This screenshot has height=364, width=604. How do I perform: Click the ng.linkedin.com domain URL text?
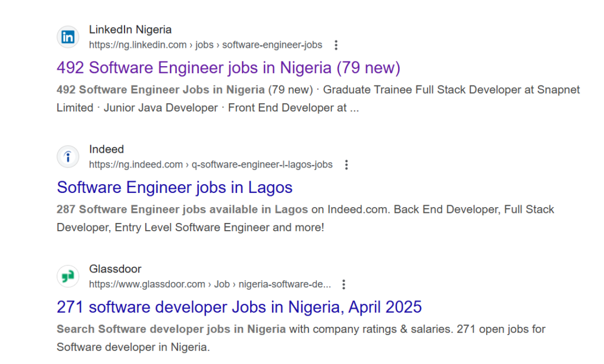(x=137, y=45)
